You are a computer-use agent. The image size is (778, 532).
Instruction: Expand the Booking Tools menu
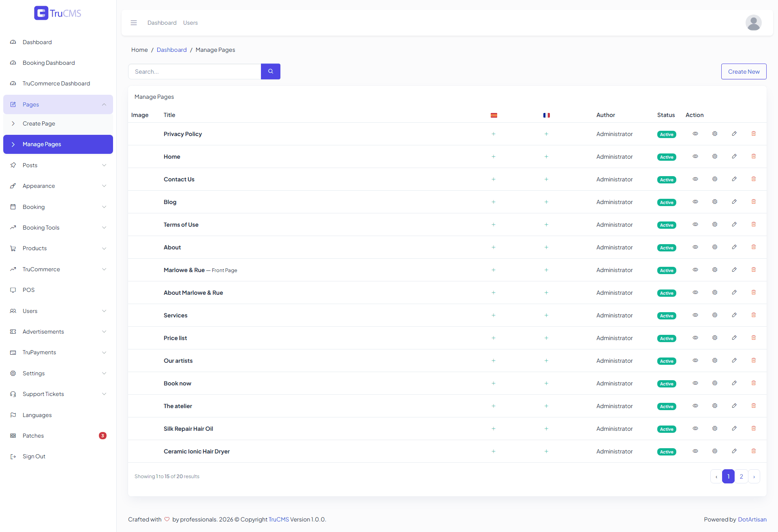click(x=58, y=228)
